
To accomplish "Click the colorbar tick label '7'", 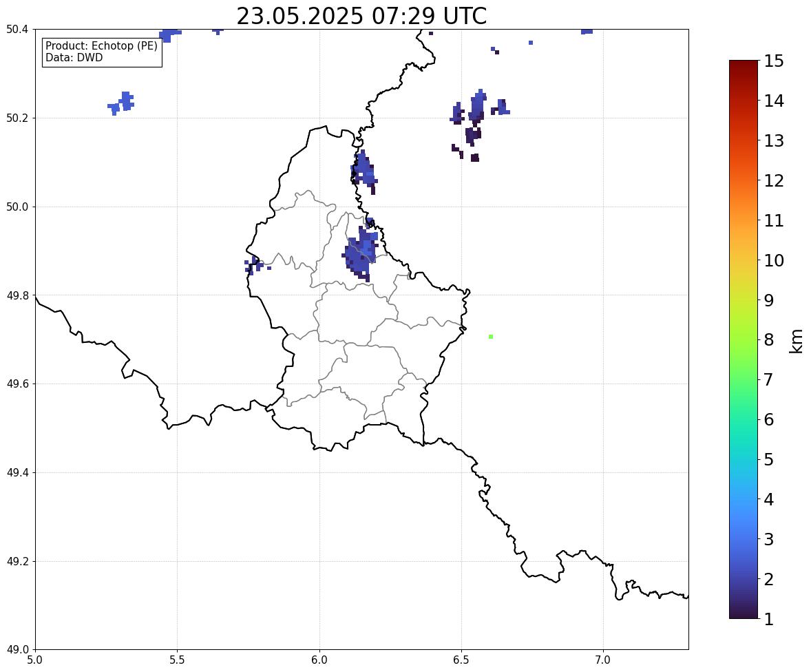I will pos(769,379).
